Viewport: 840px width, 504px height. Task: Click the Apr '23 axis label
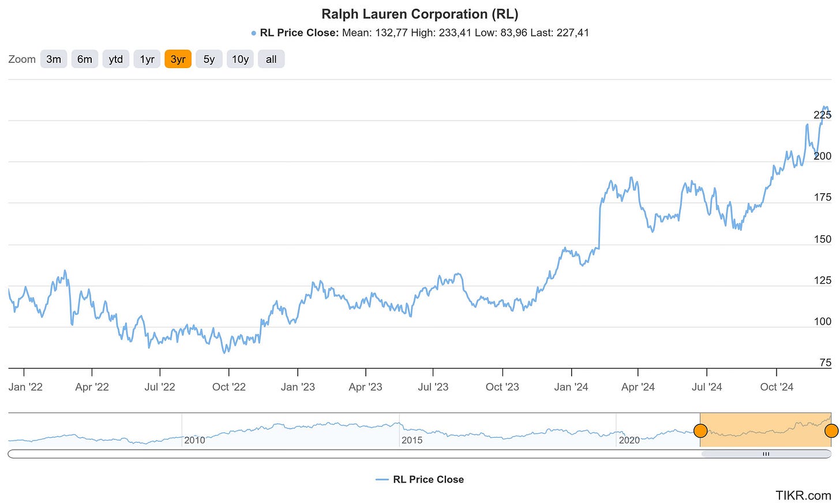pyautogui.click(x=366, y=387)
